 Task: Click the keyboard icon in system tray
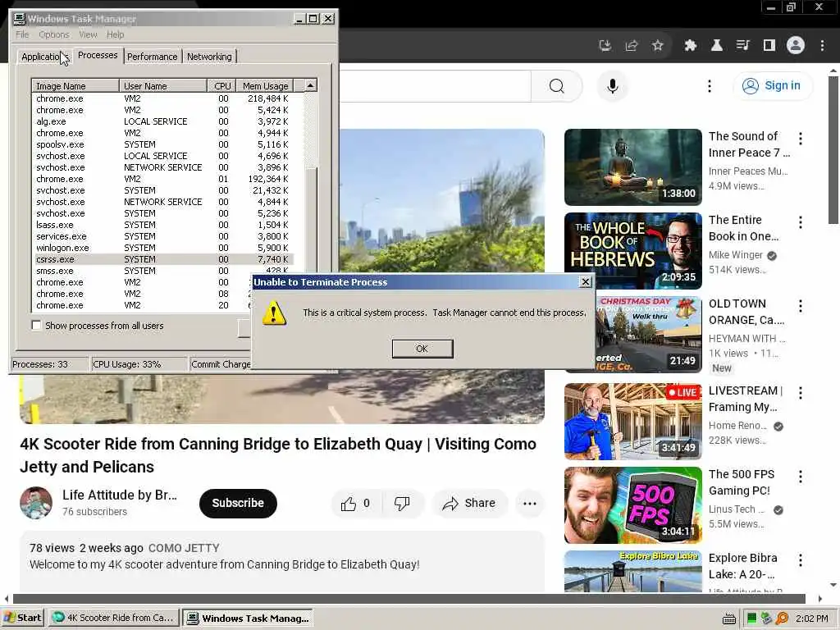728,619
